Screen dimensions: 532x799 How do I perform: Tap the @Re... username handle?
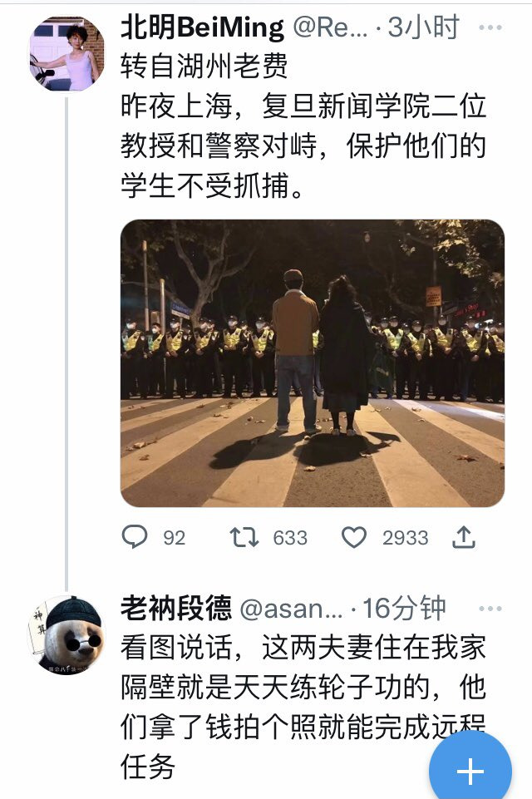click(x=330, y=28)
